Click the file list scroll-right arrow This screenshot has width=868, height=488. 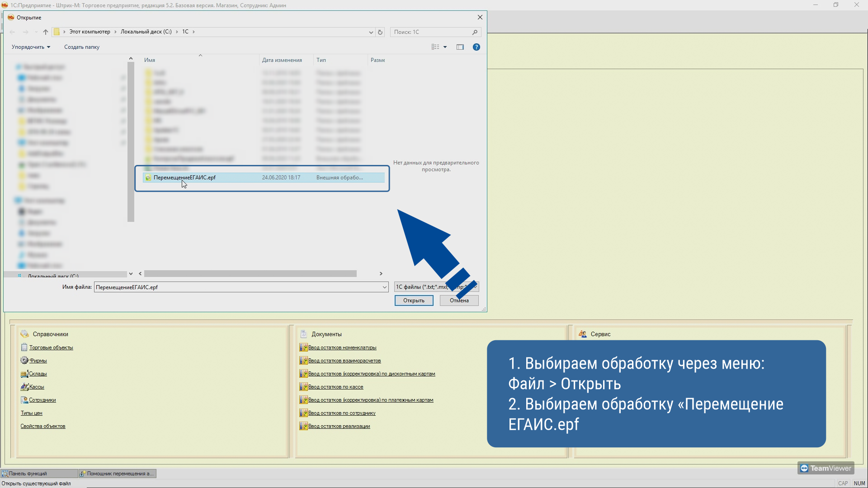381,274
